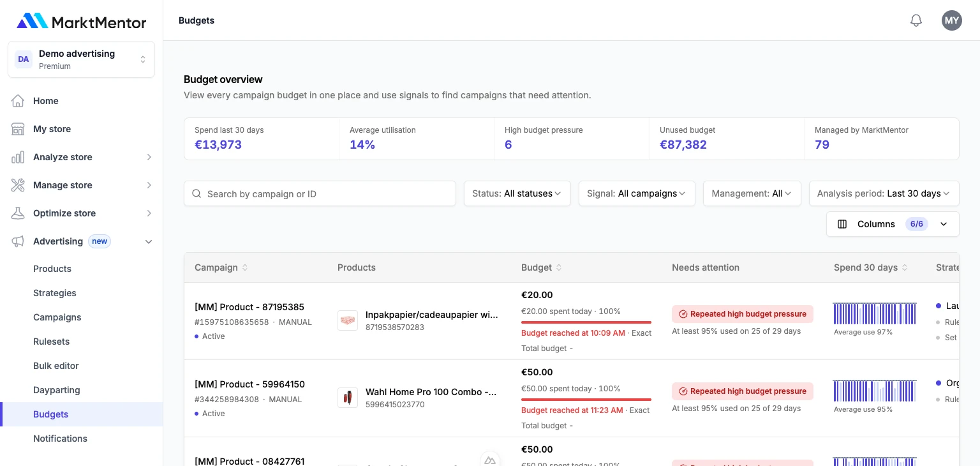Collapse the Advertising submenu chevron
The height and width of the screenshot is (466, 980).
coord(149,241)
